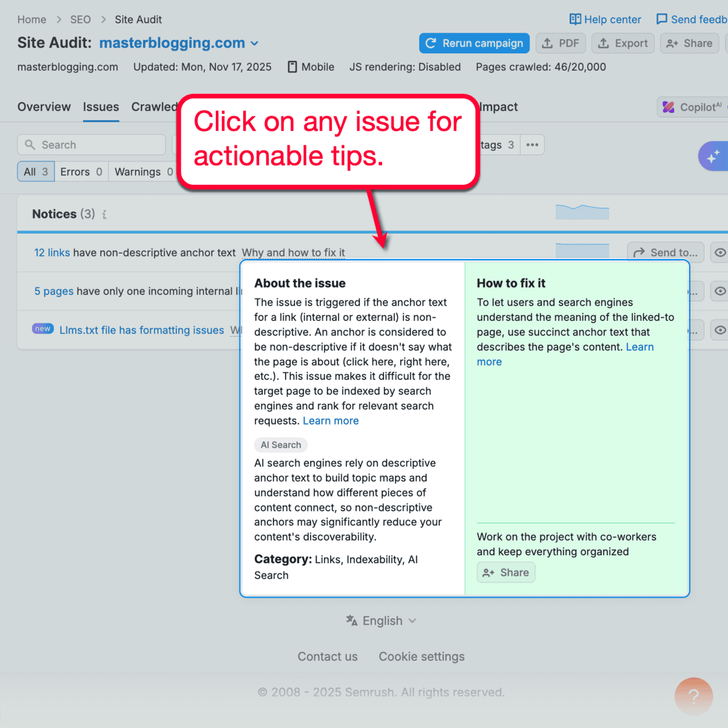728x728 pixels.
Task: Click the info icon next to Notices
Action: point(104,214)
